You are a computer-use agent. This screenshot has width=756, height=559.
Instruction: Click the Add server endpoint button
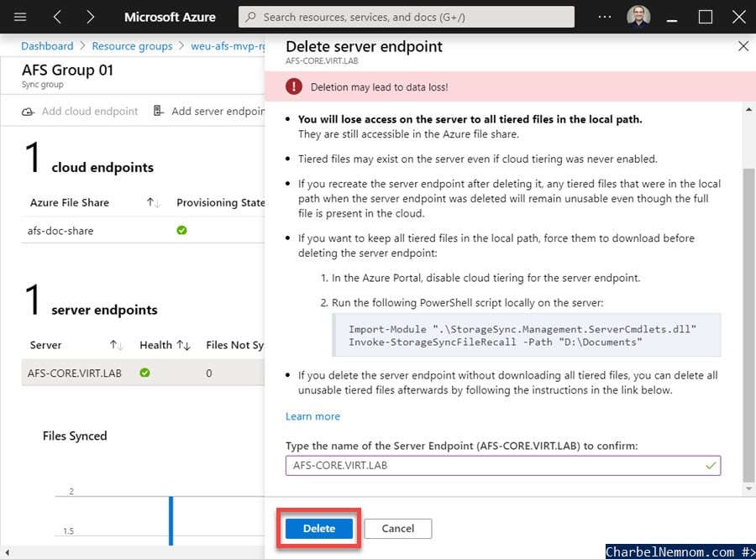pos(209,112)
